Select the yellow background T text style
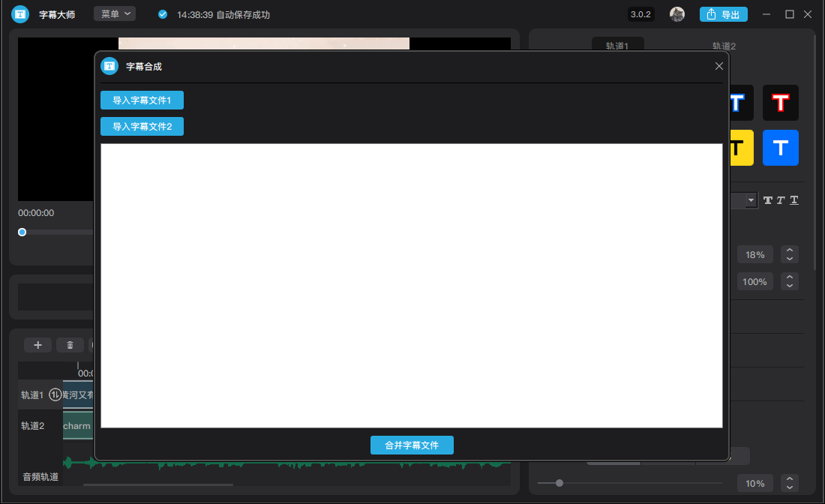 [x=741, y=148]
